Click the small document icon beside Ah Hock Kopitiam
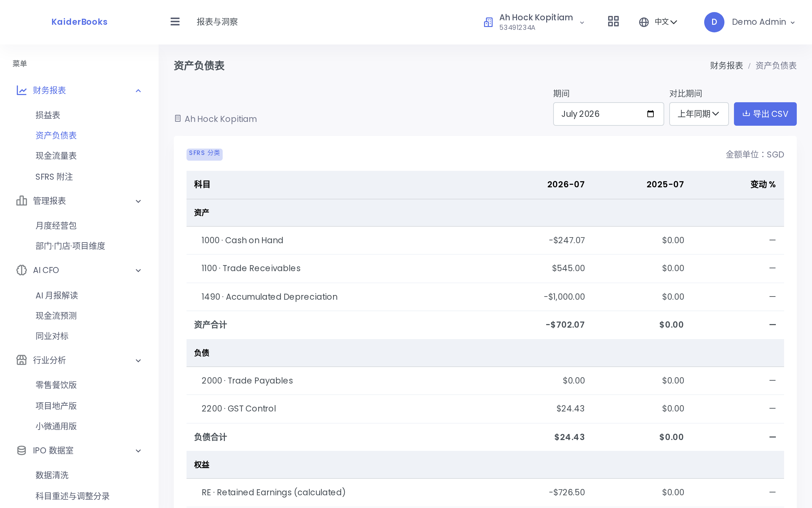Image resolution: width=812 pixels, height=508 pixels. (178, 119)
